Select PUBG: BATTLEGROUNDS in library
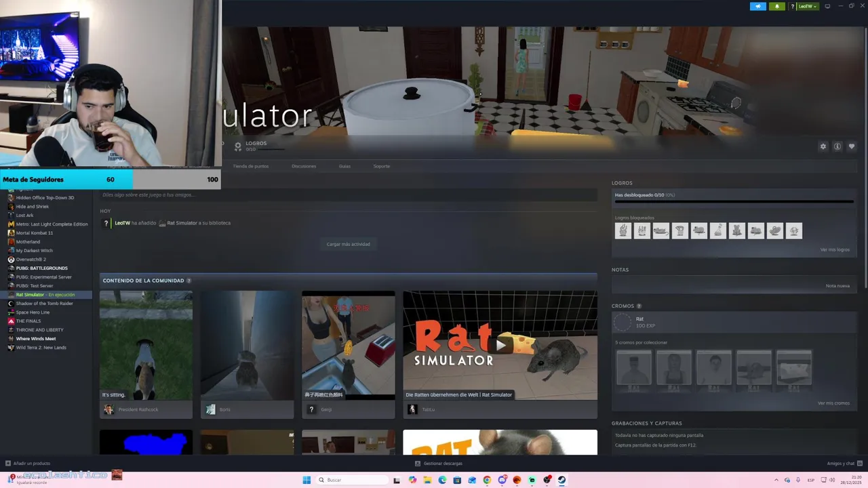Viewport: 868px width, 488px height. (42, 268)
